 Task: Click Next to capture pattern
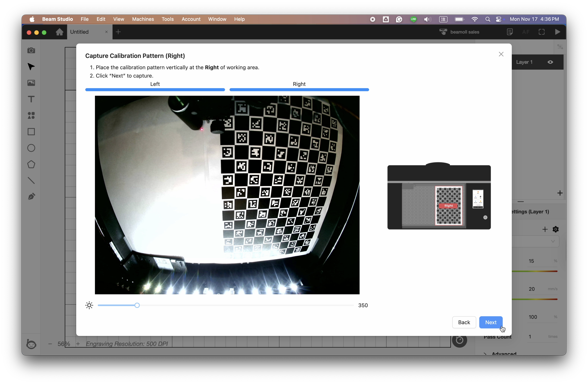tap(491, 322)
